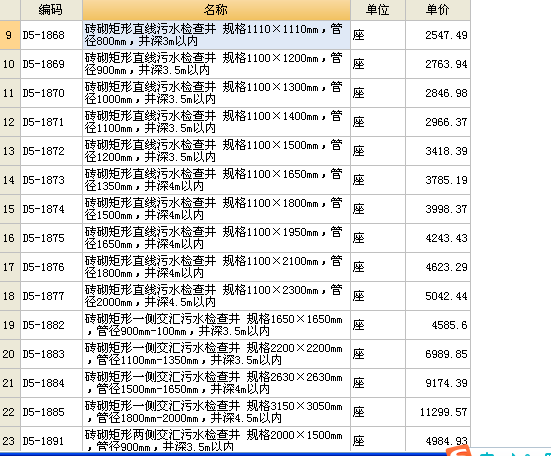This screenshot has width=551, height=456.
Task: Select row number 11 header
Action: [x=10, y=93]
